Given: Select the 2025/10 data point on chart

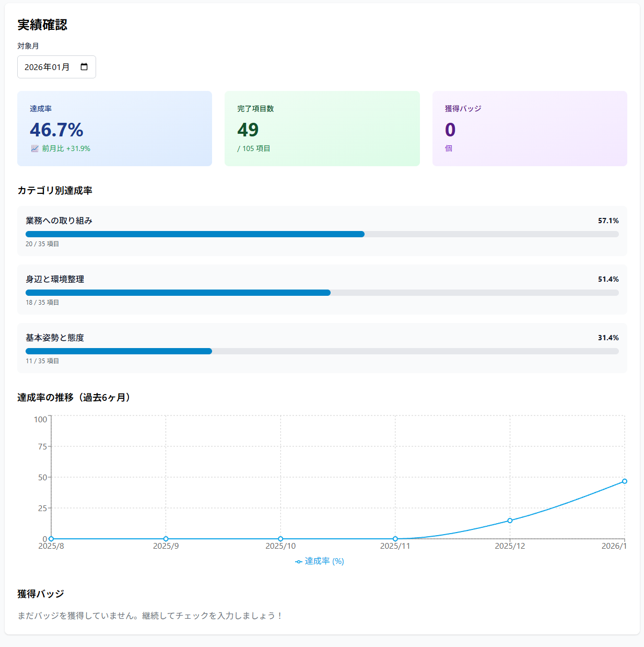Looking at the screenshot, I should (x=280, y=539).
